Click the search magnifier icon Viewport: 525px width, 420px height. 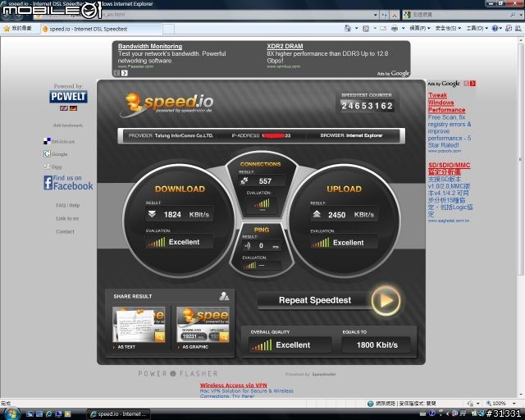pyautogui.click(x=513, y=15)
